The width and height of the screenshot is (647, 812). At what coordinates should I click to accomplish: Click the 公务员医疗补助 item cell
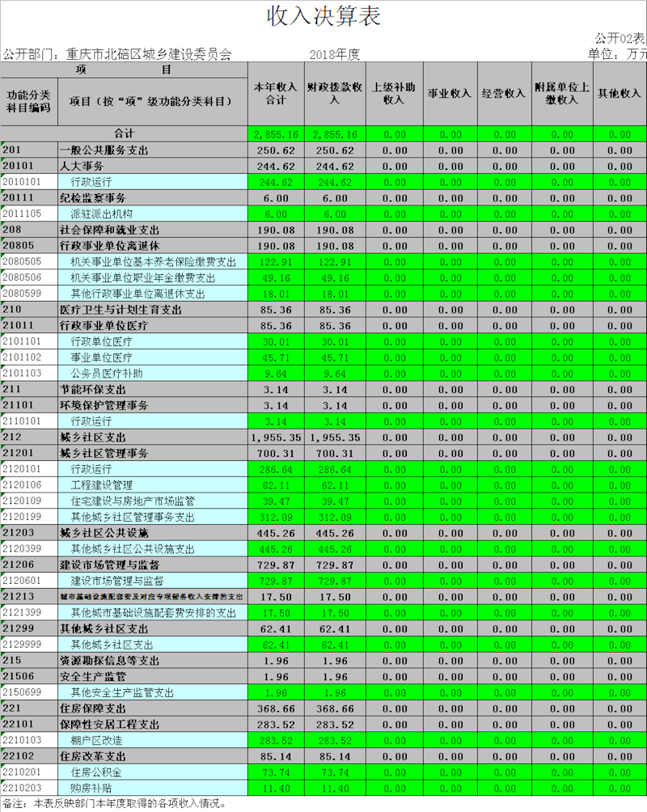pos(107,374)
